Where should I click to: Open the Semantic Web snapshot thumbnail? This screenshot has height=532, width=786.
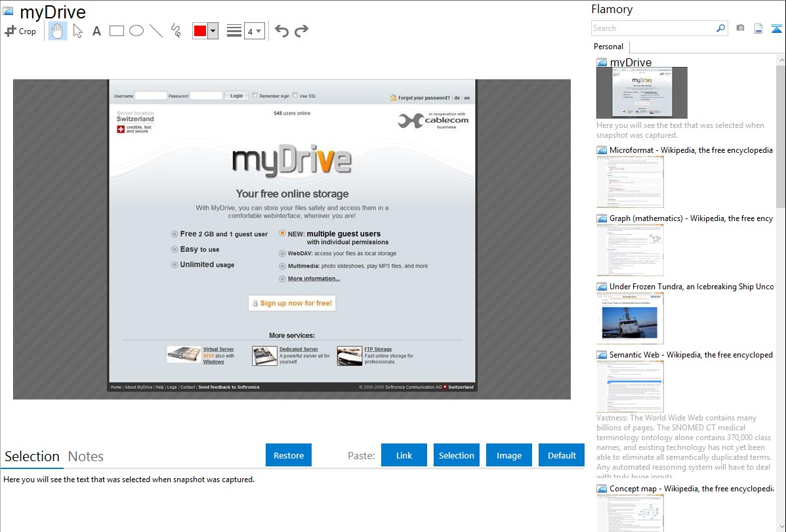(630, 386)
